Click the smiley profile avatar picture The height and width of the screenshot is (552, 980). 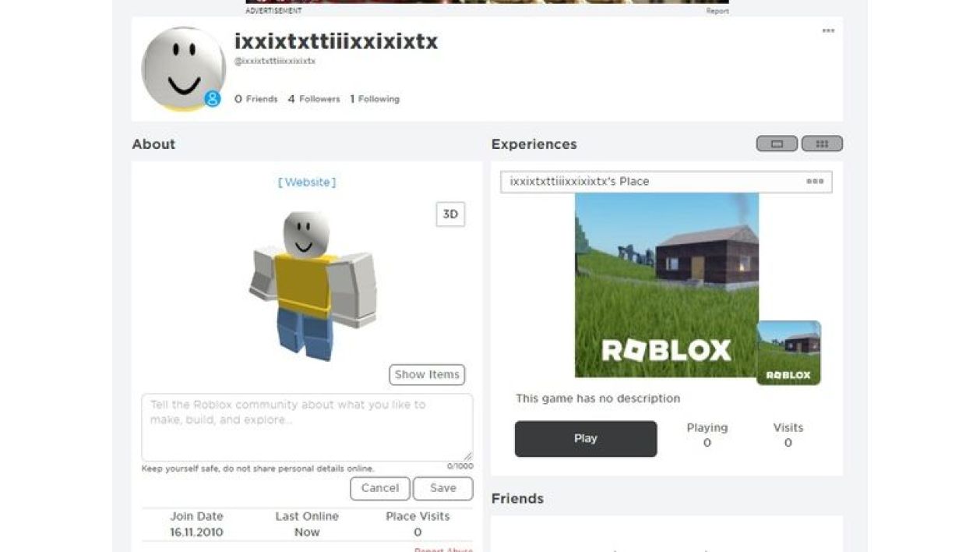tap(183, 69)
